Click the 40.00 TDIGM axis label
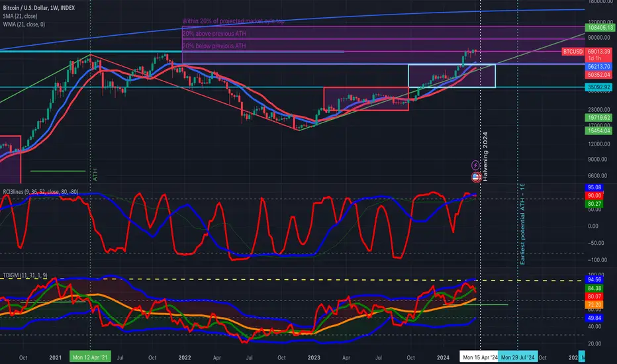This screenshot has width=617, height=364. 594,327
